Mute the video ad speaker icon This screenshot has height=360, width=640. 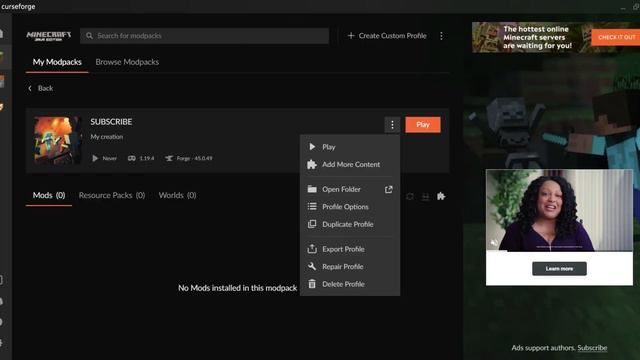click(x=494, y=242)
